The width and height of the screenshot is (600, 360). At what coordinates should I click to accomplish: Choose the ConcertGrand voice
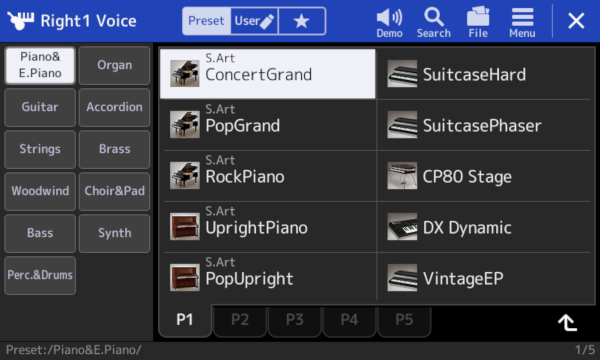tap(267, 74)
